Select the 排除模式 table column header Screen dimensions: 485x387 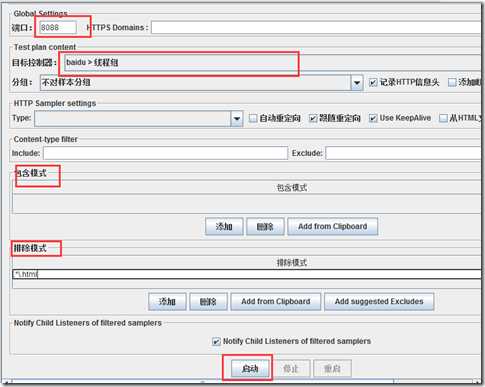click(247, 263)
